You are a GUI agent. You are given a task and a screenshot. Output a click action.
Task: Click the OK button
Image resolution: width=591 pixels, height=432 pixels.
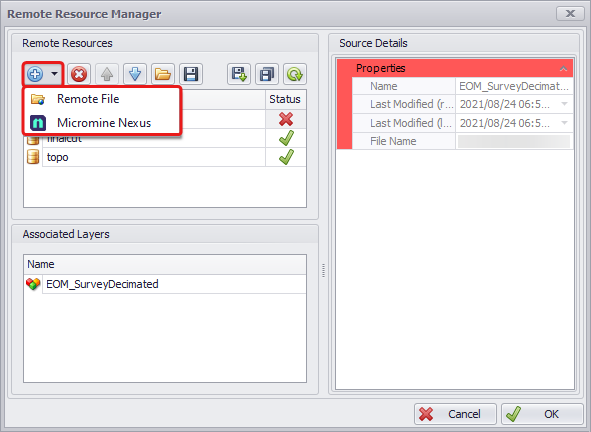point(542,414)
